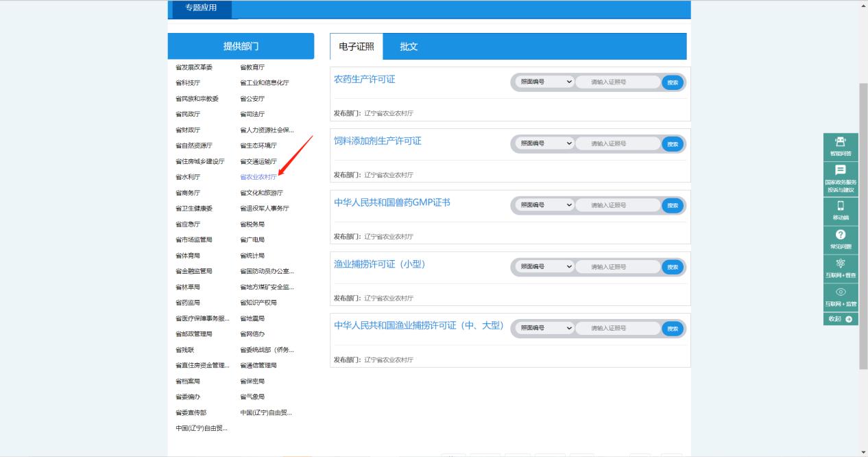Select the 电子证照 tab
The height and width of the screenshot is (457, 868).
tap(357, 47)
